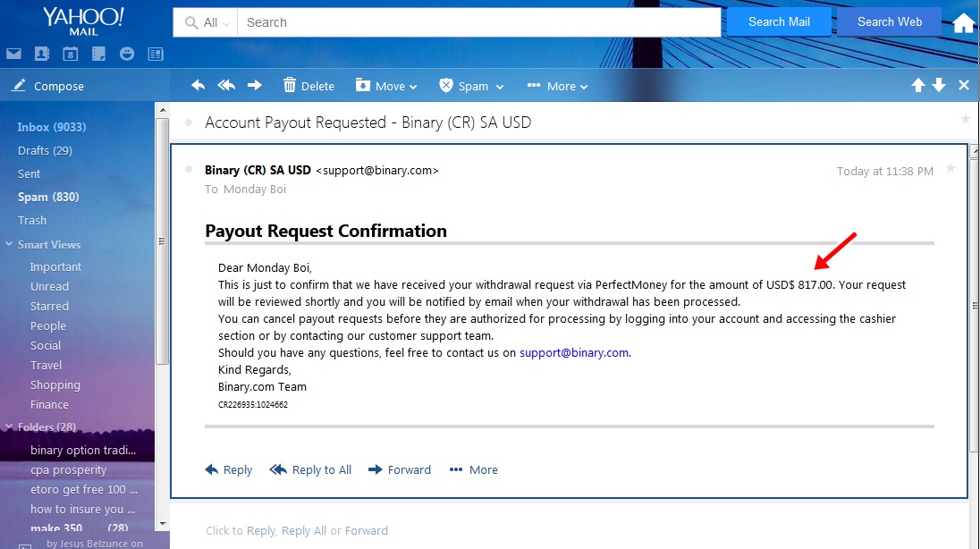This screenshot has height=549, width=980.
Task: Delete the message with the trash button
Action: (308, 86)
